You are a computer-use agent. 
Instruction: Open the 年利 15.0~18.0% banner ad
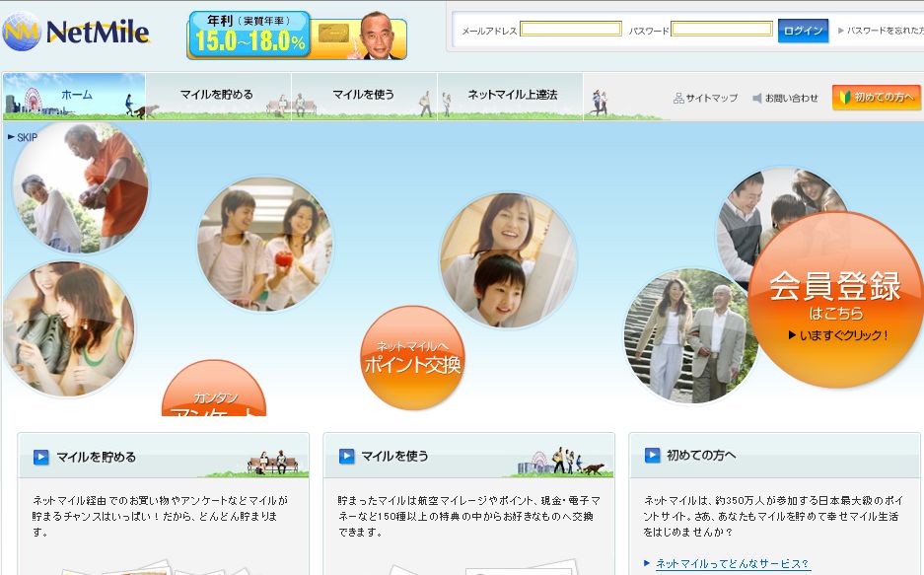coord(297,36)
